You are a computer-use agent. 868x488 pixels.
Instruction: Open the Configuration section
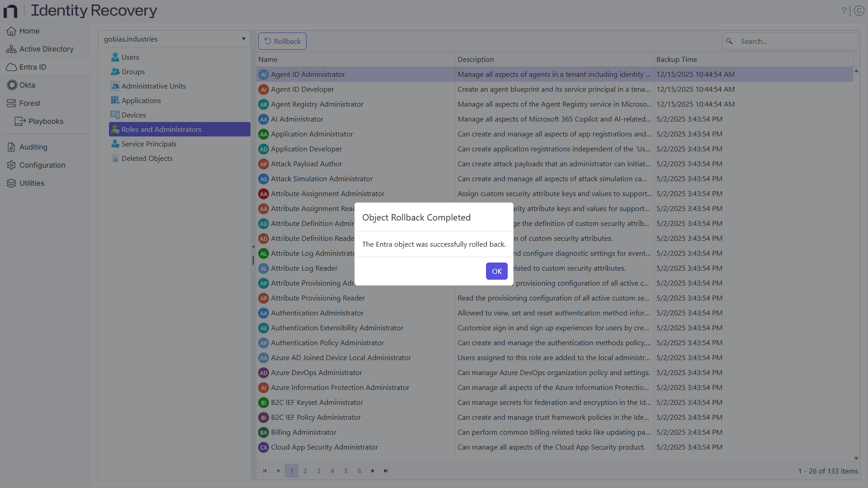click(x=42, y=165)
